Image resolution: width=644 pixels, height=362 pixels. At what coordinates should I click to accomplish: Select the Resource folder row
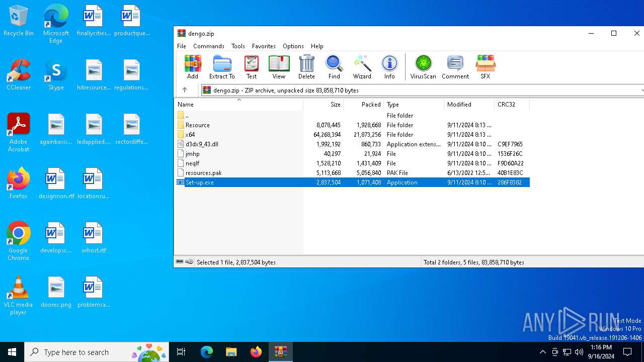[352, 125]
